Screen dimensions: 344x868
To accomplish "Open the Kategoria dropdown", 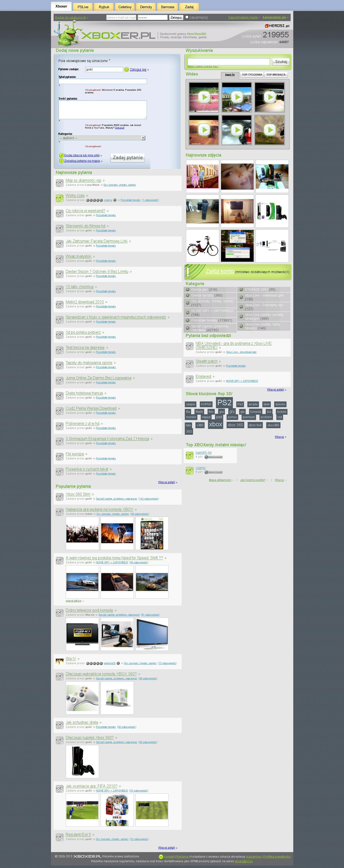I will point(101,138).
